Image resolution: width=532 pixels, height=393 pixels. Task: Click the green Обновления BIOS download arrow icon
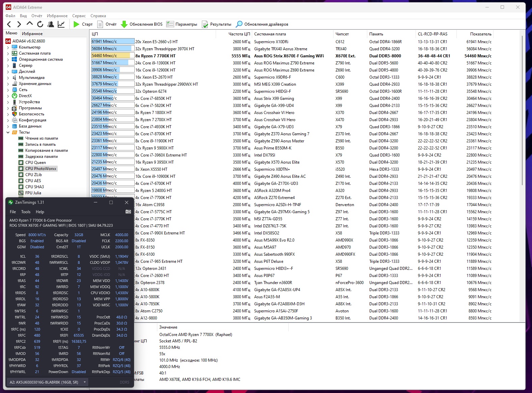pyautogui.click(x=124, y=24)
